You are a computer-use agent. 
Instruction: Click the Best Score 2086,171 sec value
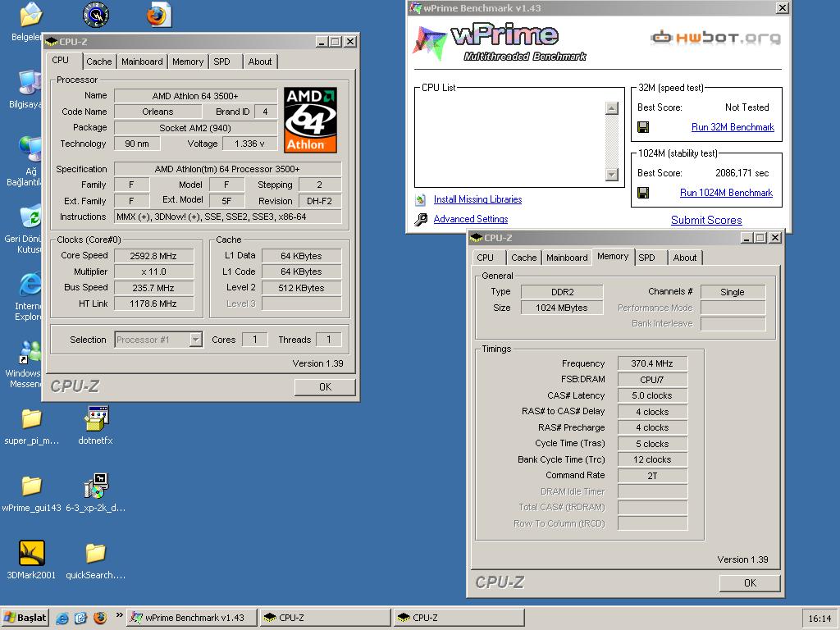[x=742, y=173]
